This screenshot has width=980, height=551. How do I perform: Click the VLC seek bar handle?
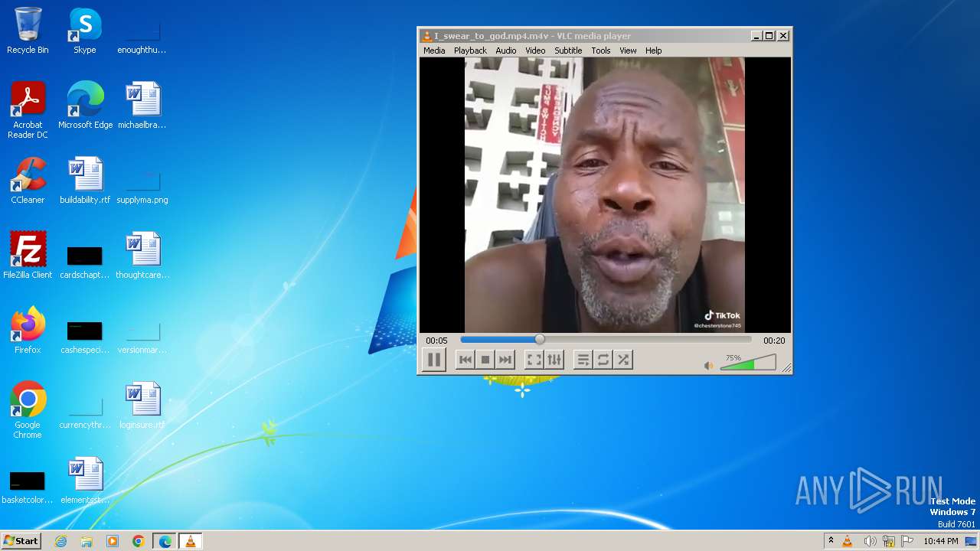540,340
